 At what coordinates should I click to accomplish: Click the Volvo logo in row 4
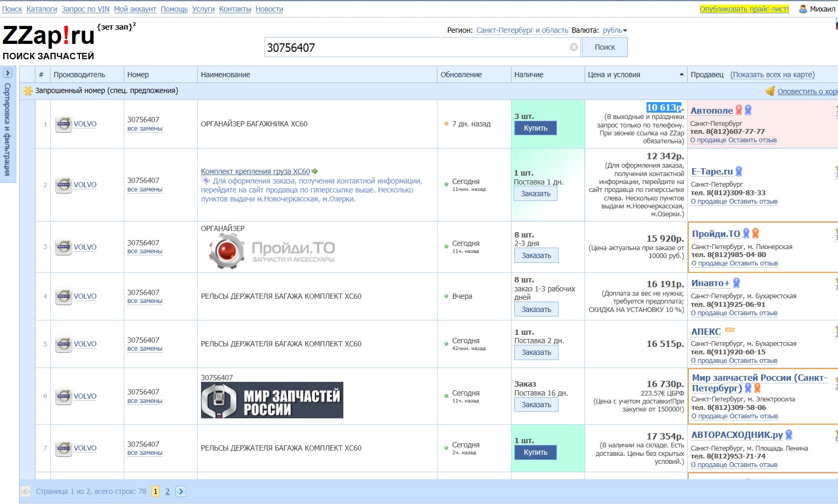64,296
